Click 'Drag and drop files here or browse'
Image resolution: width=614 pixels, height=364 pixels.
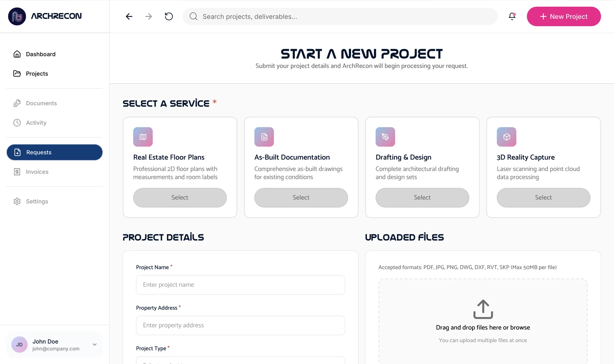[483, 328]
